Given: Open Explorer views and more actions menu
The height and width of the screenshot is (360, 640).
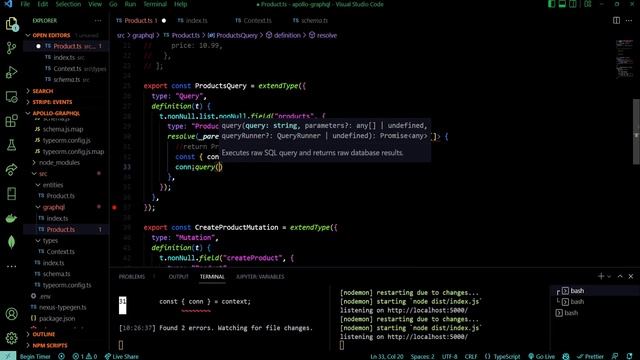Looking at the screenshot, I should [98, 20].
